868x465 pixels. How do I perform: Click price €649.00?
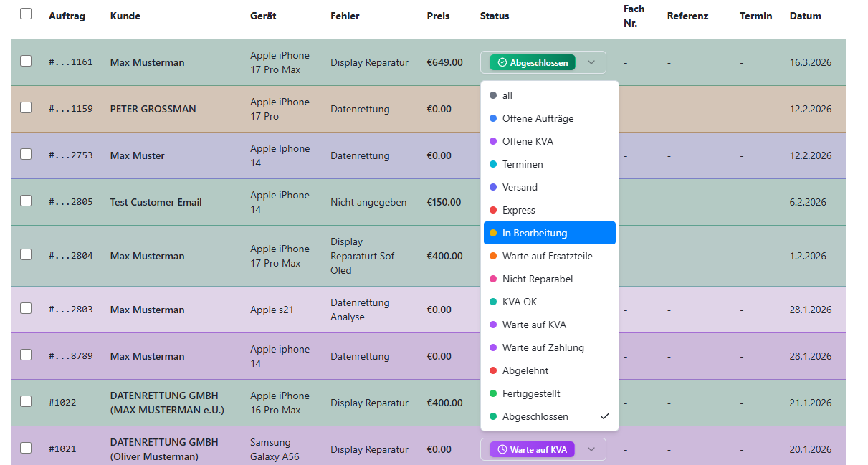coord(444,62)
